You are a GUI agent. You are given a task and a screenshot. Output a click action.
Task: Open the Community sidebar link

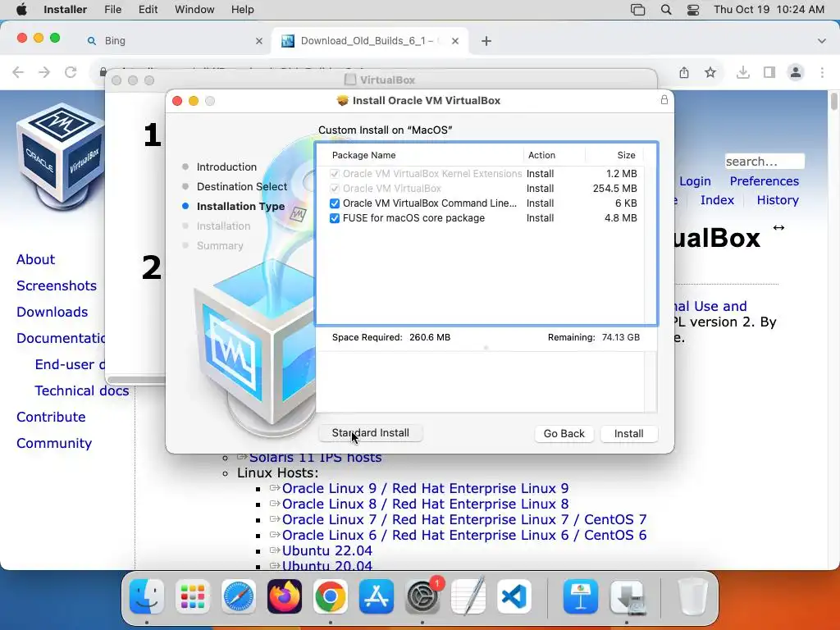click(x=54, y=443)
